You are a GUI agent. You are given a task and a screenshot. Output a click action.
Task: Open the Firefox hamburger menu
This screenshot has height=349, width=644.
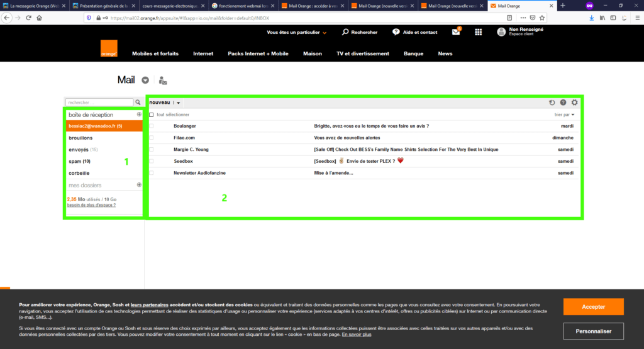[x=638, y=18]
